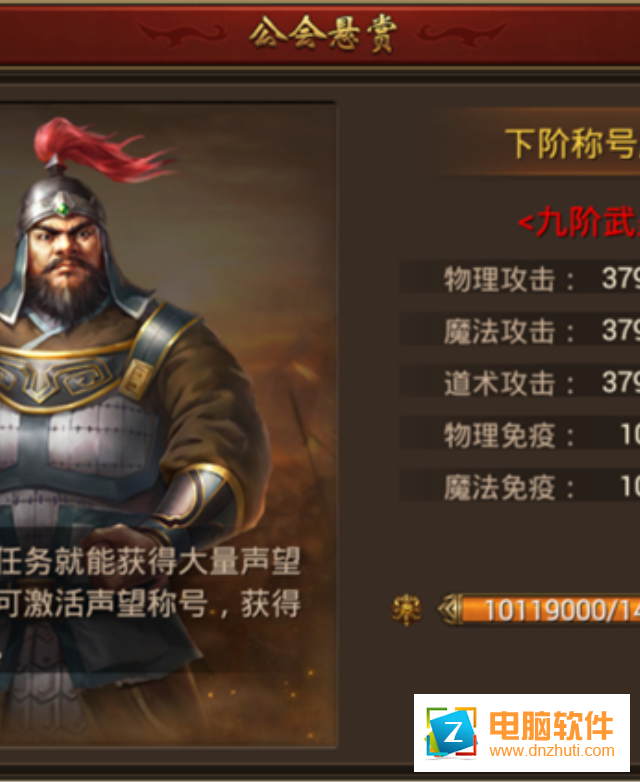Click the red 九阶武 title text
Image resolution: width=640 pixels, height=782 pixels.
pos(579,221)
